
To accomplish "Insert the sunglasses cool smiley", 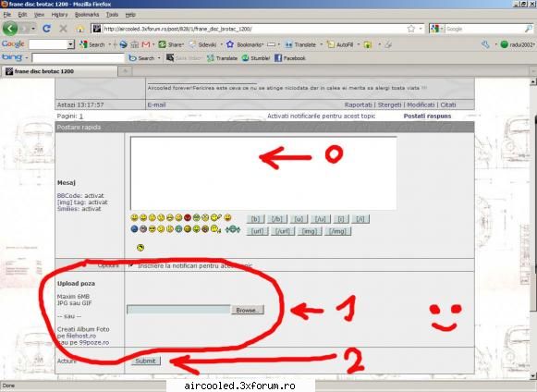I will (153, 229).
